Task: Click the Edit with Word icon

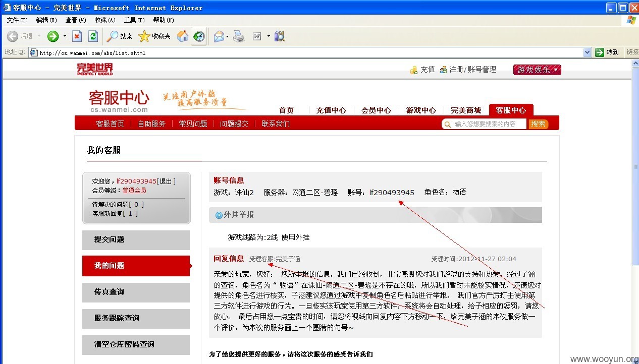Action: (256, 36)
